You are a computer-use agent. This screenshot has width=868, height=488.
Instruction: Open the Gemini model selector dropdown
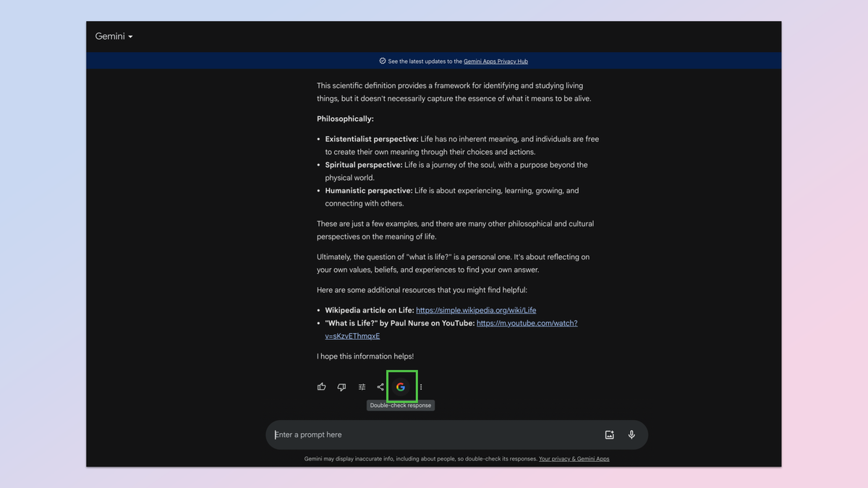(114, 36)
